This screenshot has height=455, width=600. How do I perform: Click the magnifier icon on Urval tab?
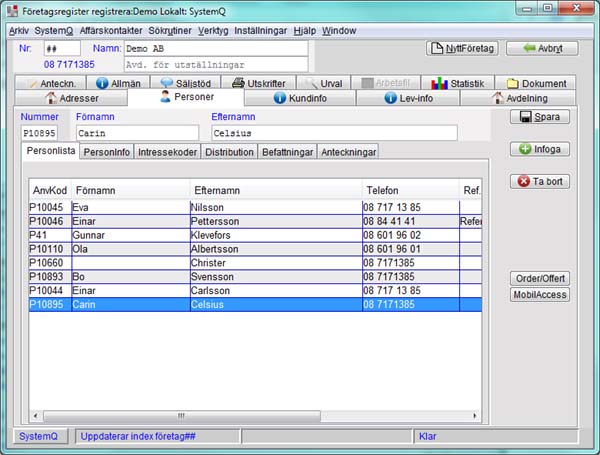(x=312, y=84)
